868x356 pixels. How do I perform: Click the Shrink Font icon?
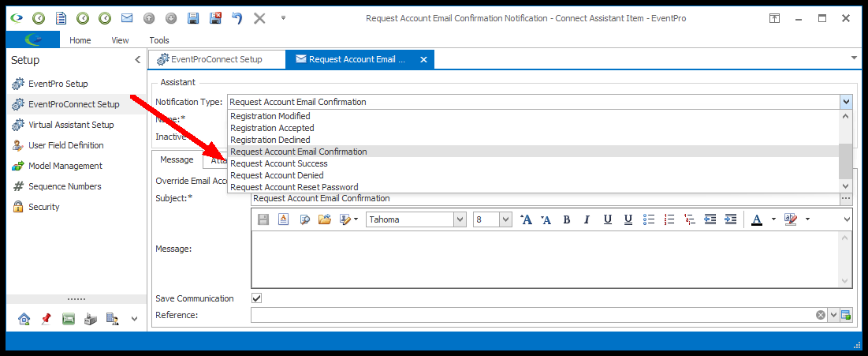click(546, 219)
